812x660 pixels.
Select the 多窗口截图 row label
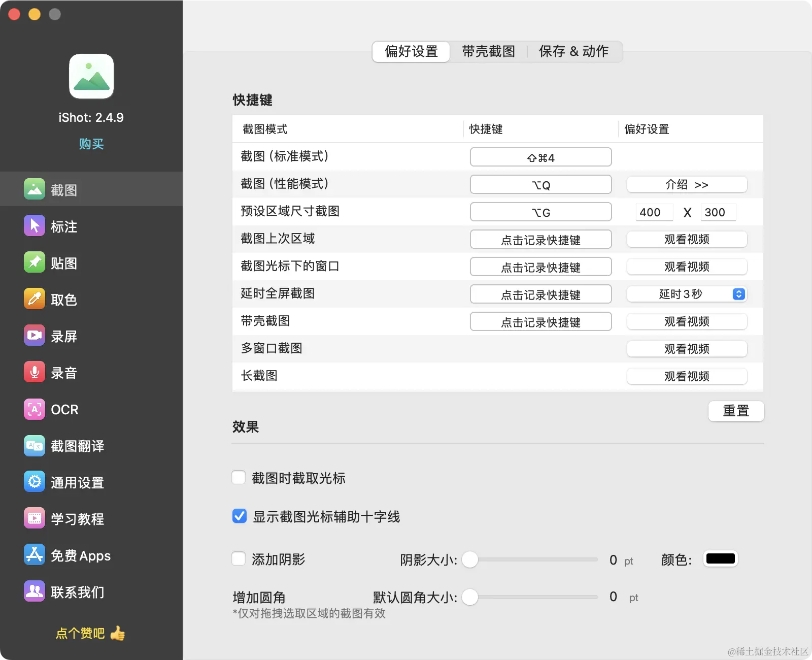pos(272,348)
